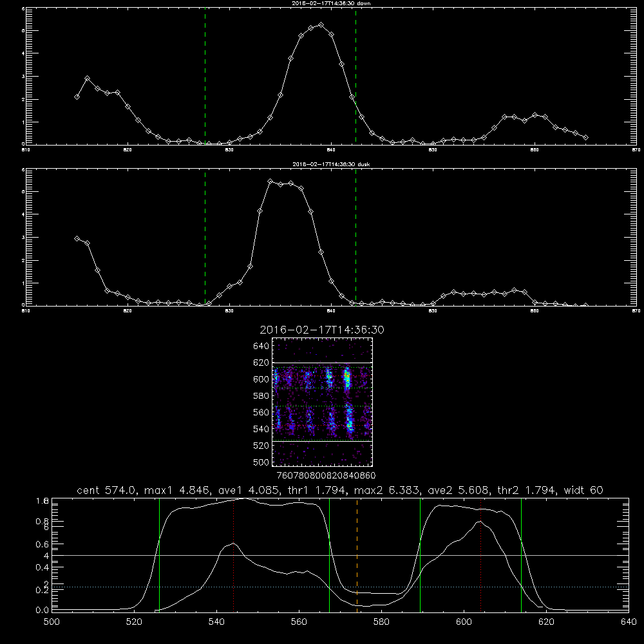Click the last diamond marker of dawn curve
The image size is (644, 644).
tap(585, 138)
